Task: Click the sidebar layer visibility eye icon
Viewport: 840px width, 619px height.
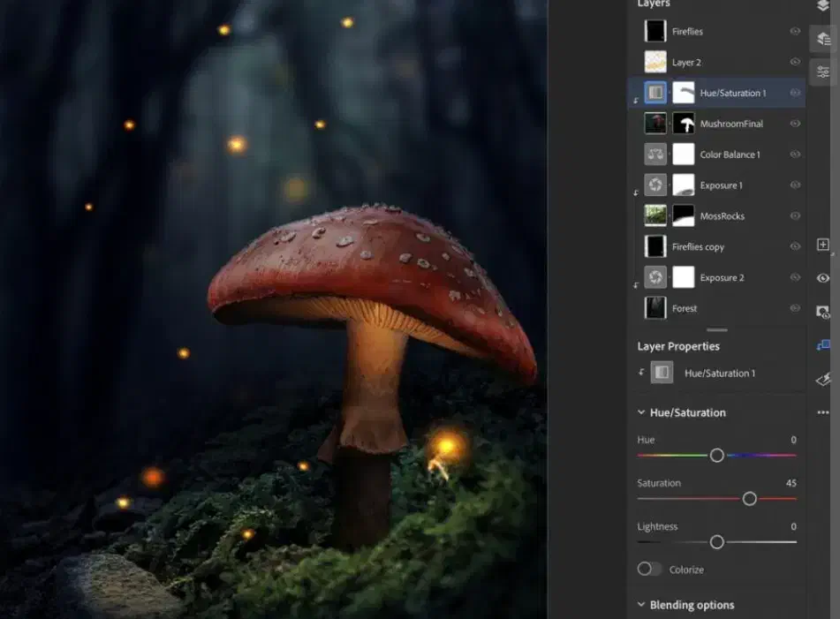Action: coord(822,278)
